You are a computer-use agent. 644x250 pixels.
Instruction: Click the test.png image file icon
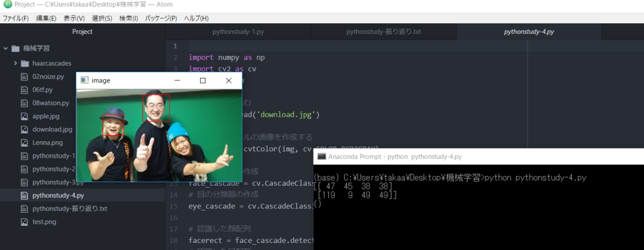point(25,222)
